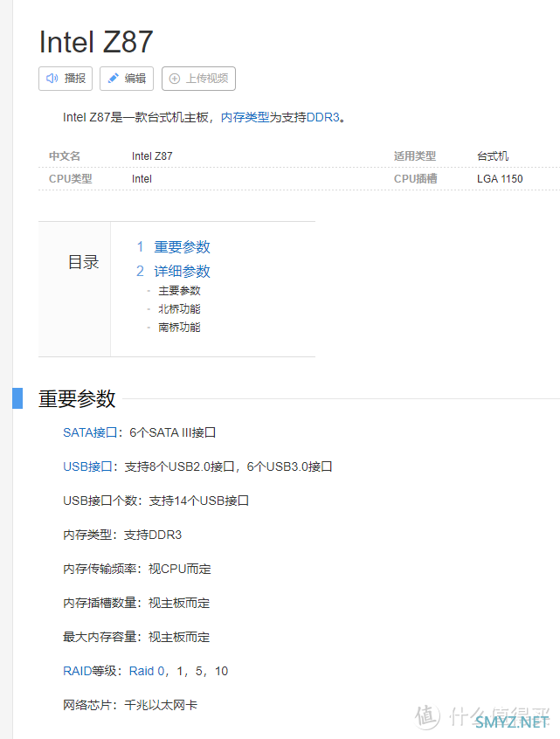
Task: Click text 6个USB3.0接口
Action: click(x=289, y=466)
